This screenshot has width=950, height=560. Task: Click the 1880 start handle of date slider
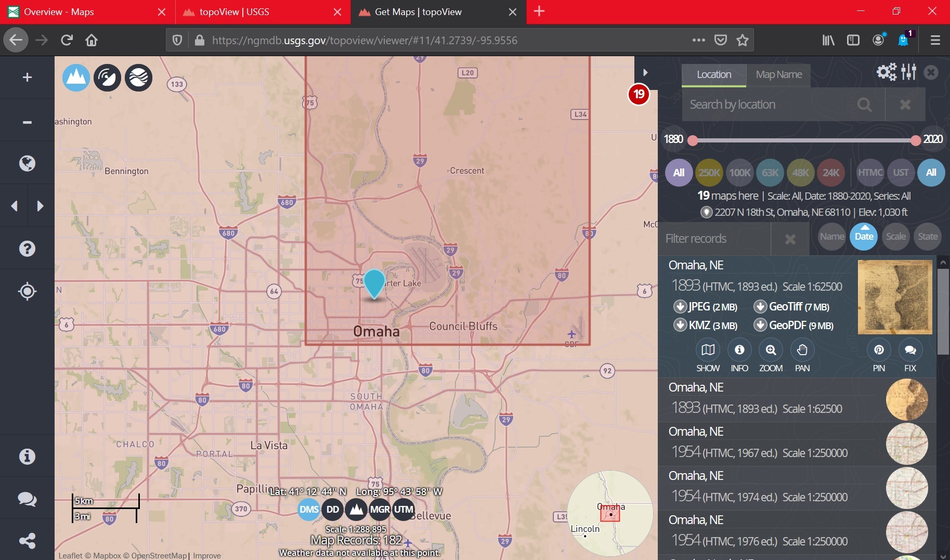(693, 140)
